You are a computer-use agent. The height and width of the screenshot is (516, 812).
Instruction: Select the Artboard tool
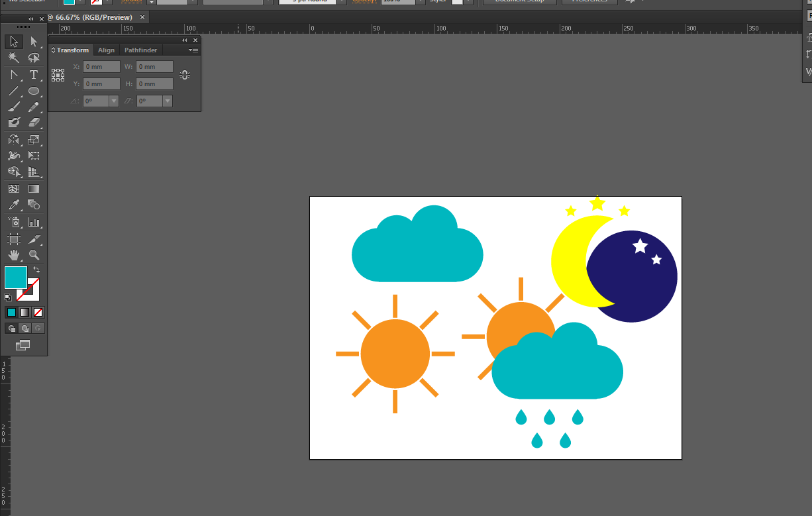point(14,239)
